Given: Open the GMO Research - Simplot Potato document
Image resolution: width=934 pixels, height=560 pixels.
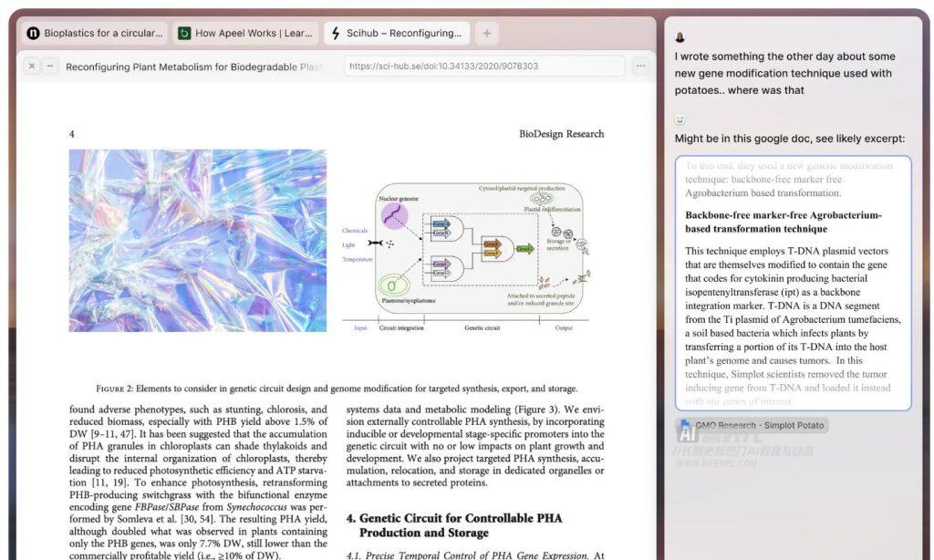Looking at the screenshot, I should (752, 425).
